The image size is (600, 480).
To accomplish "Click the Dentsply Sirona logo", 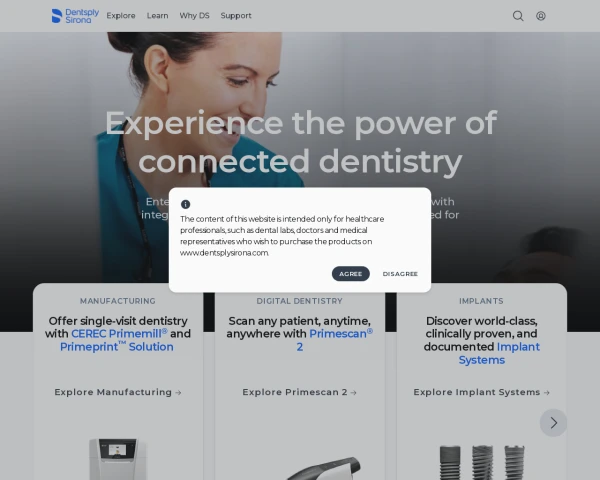I will pos(75,16).
